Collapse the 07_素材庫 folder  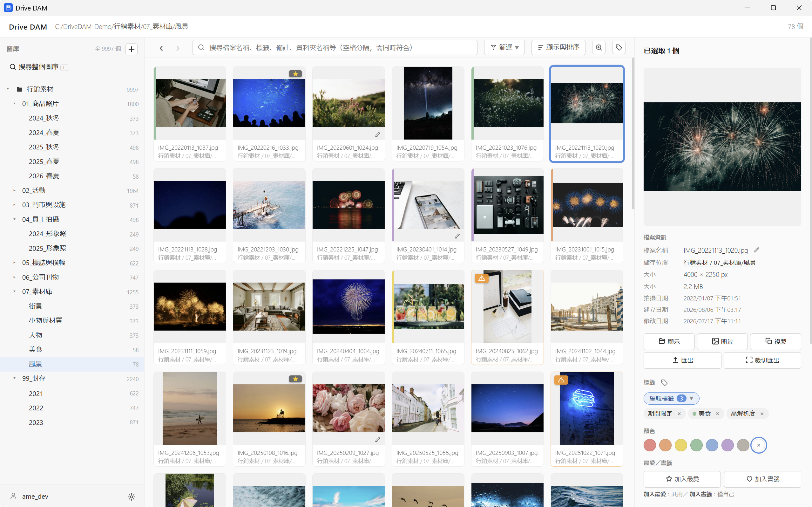(14, 292)
